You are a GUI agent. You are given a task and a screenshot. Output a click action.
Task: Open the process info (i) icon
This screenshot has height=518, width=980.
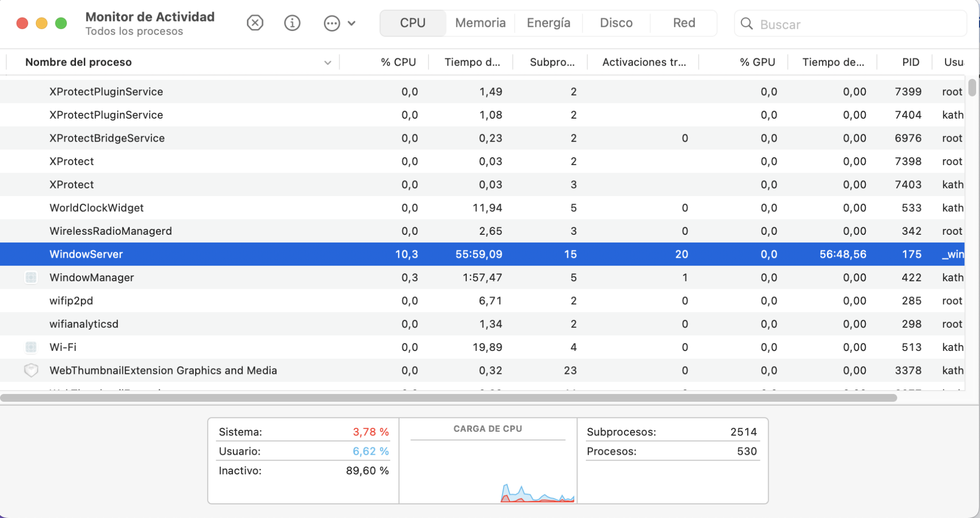pyautogui.click(x=292, y=23)
